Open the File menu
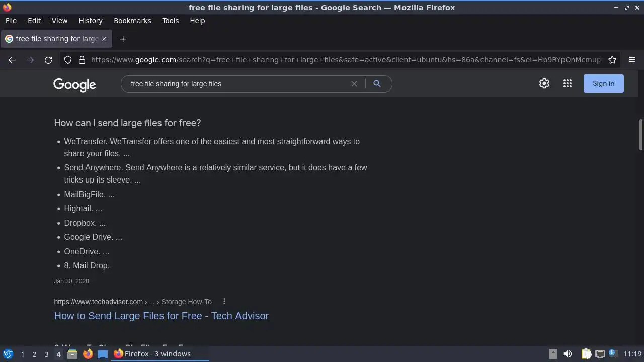This screenshot has width=644, height=362. coord(11,21)
